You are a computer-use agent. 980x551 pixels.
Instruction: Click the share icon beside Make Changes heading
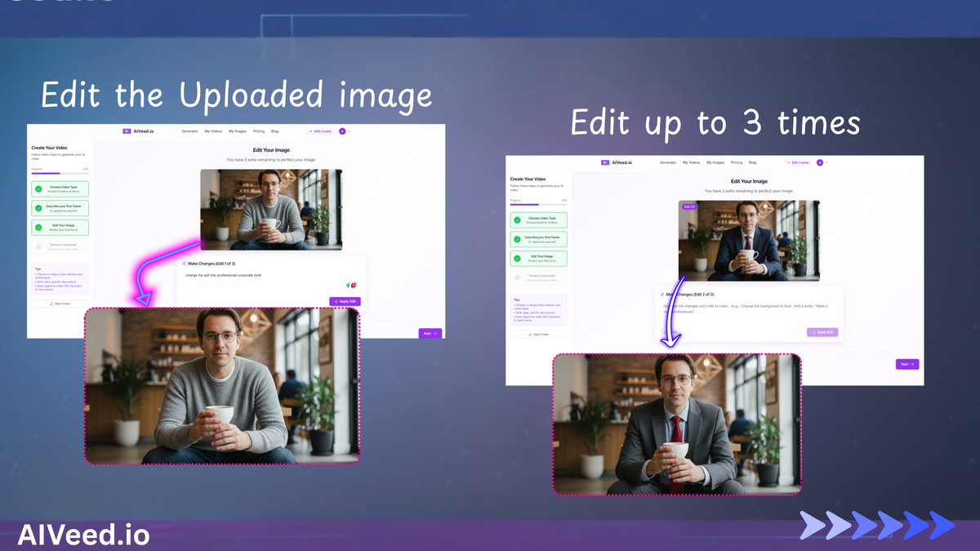pyautogui.click(x=184, y=264)
